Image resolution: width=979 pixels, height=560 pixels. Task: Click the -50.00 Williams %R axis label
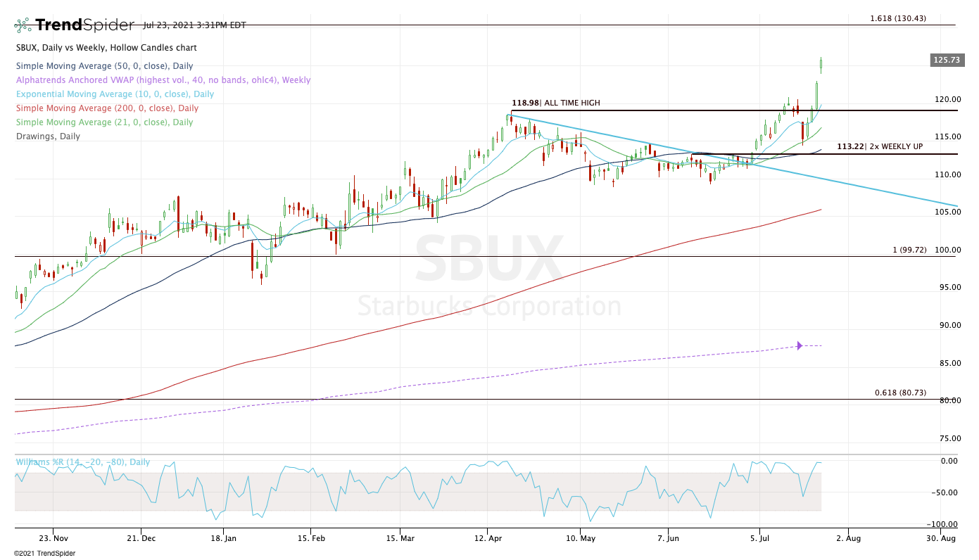point(945,492)
